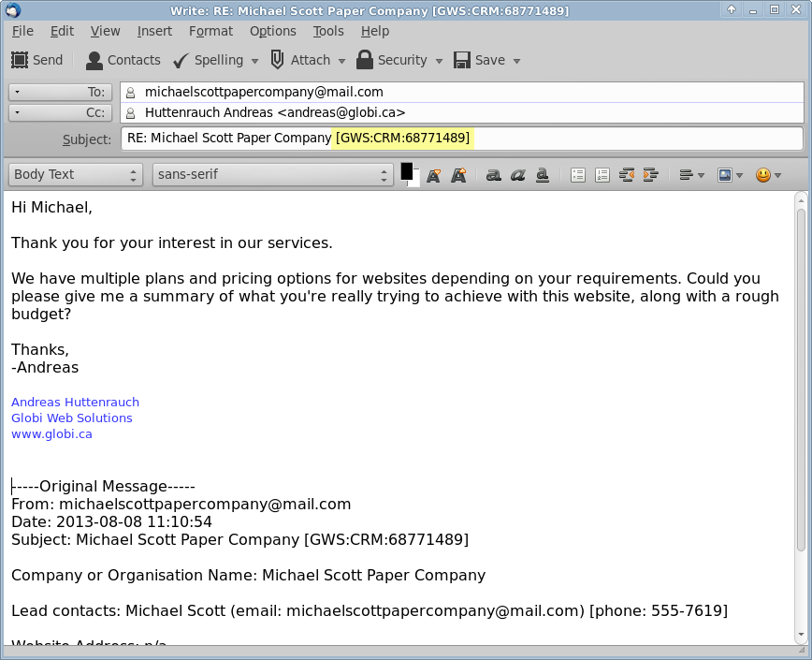Indent the text
This screenshot has width=812, height=660.
pyautogui.click(x=650, y=175)
